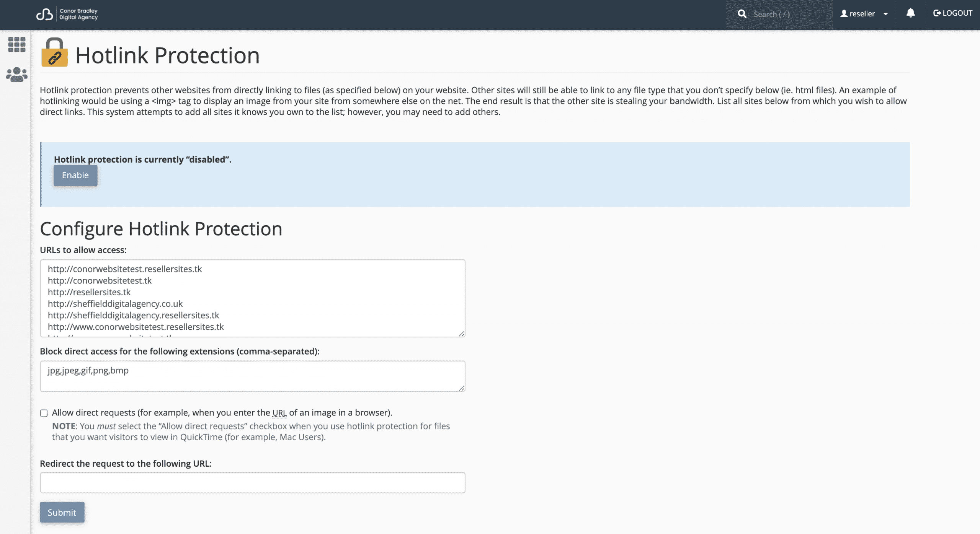
Task: Select the http://sheffielddigitalagency.co.uk line
Action: 115,304
